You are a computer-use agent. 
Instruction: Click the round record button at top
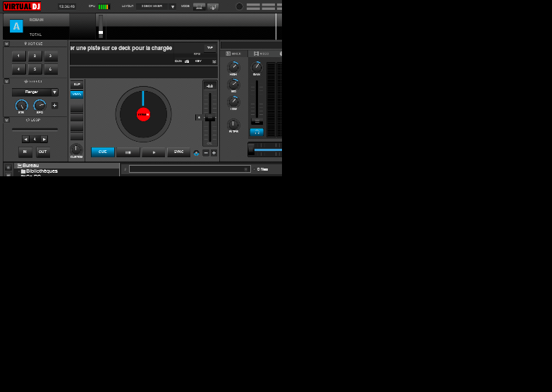point(239,6)
